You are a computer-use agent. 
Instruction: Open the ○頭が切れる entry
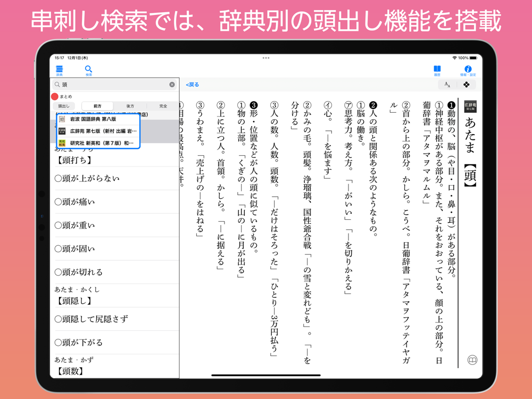tap(115, 272)
